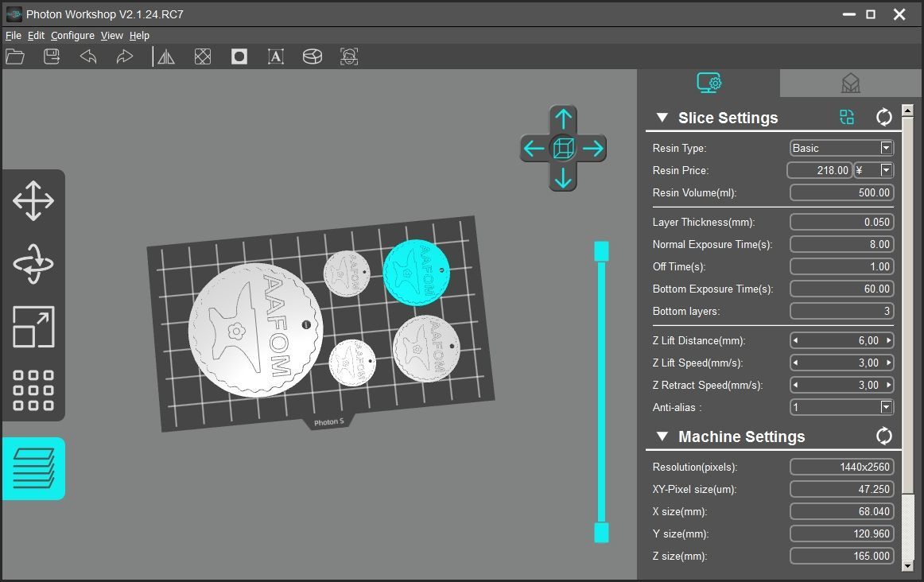This screenshot has height=582, width=924.
Task: Collapse the Machine Settings section
Action: click(662, 436)
